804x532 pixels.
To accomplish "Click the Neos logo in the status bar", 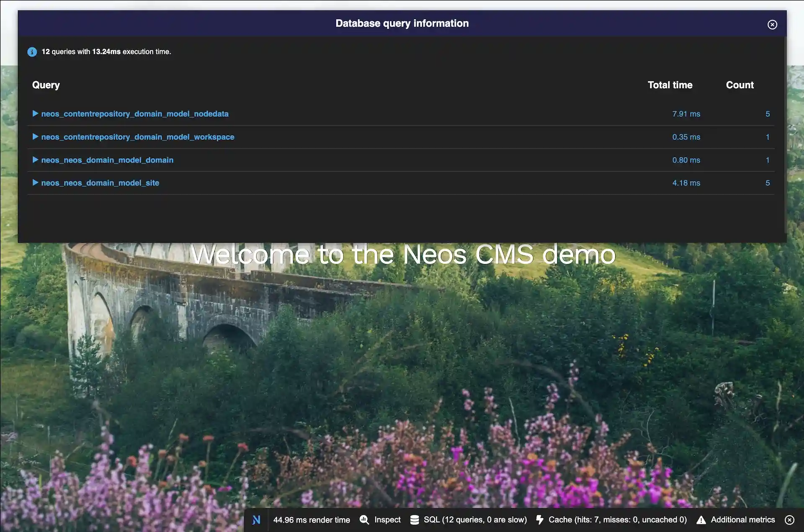I will click(x=256, y=520).
